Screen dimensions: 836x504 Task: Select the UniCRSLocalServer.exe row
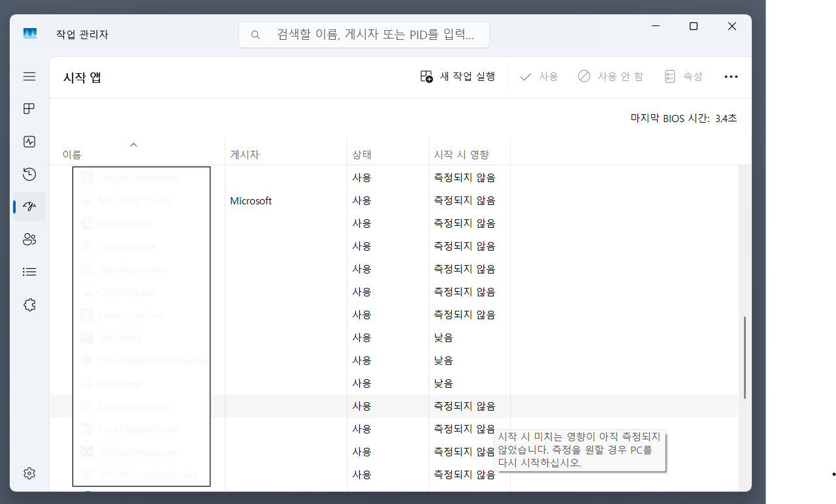[394, 475]
